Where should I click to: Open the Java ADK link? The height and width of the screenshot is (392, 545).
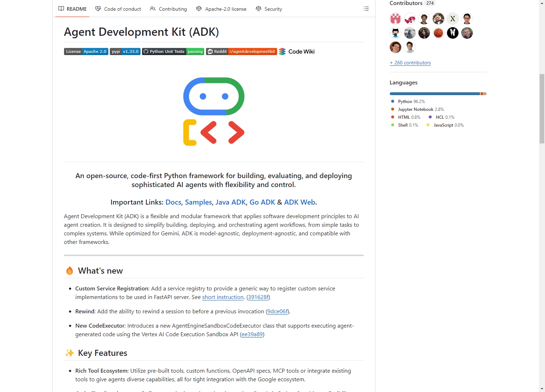231,202
